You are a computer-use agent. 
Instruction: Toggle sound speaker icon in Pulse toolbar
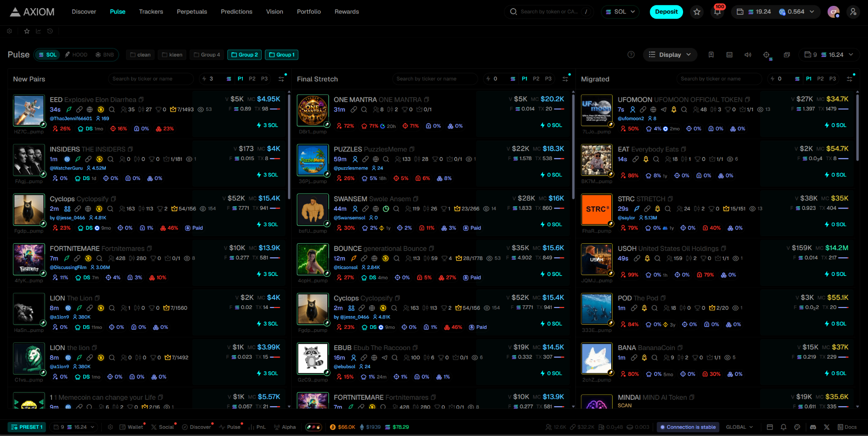(x=748, y=55)
